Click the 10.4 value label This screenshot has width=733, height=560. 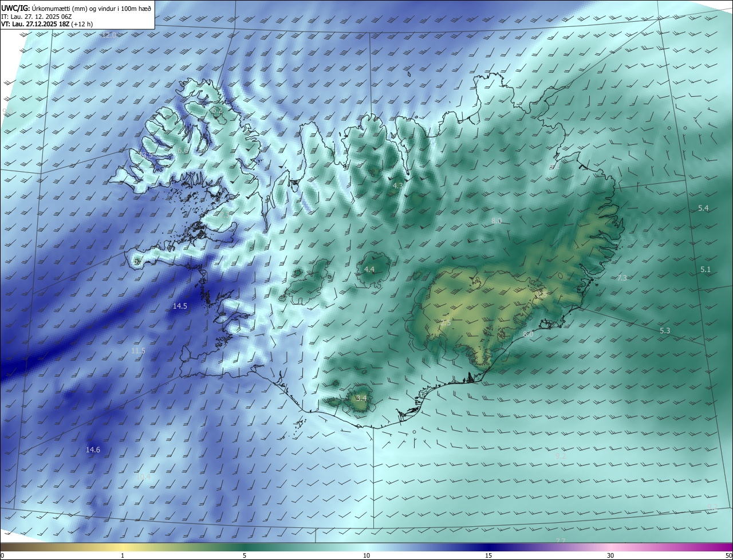(143, 476)
